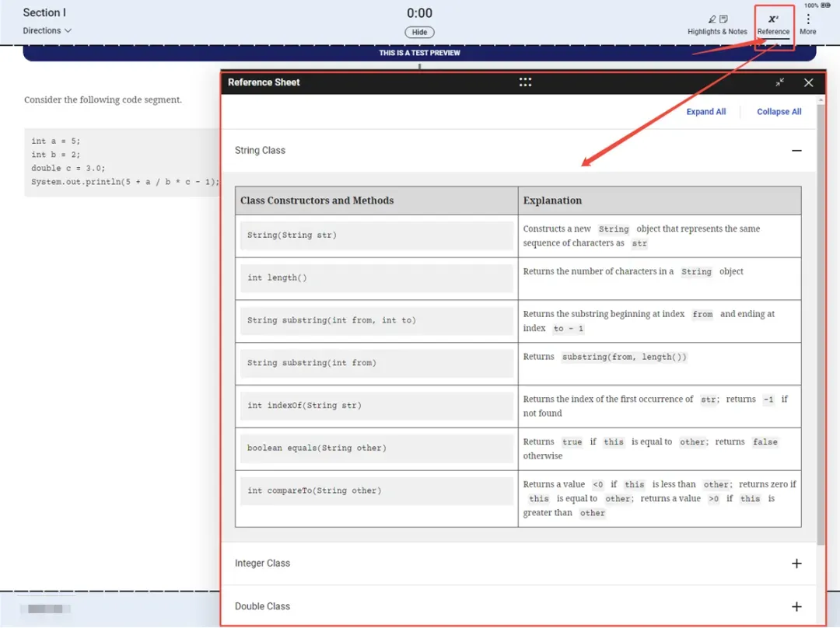This screenshot has width=840, height=628.
Task: Open the More options menu
Action: (808, 25)
